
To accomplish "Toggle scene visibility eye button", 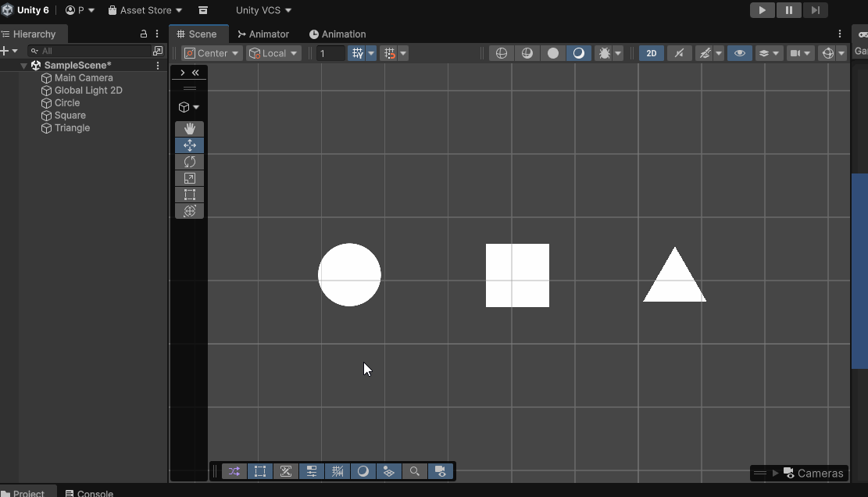I will [x=740, y=53].
